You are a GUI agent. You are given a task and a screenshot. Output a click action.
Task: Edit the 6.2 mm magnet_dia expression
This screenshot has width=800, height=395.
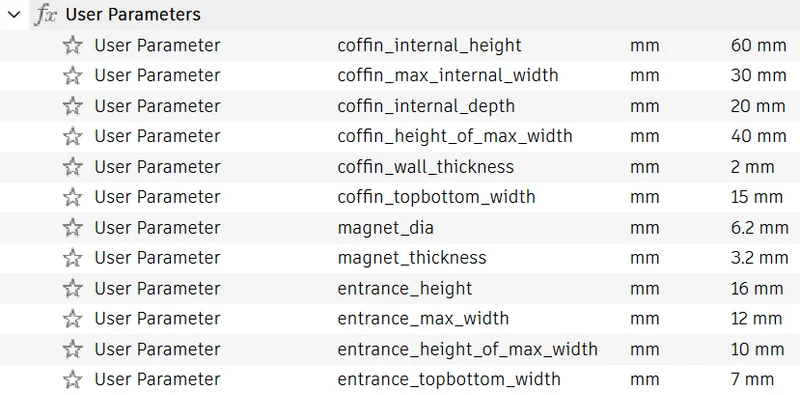(x=759, y=228)
